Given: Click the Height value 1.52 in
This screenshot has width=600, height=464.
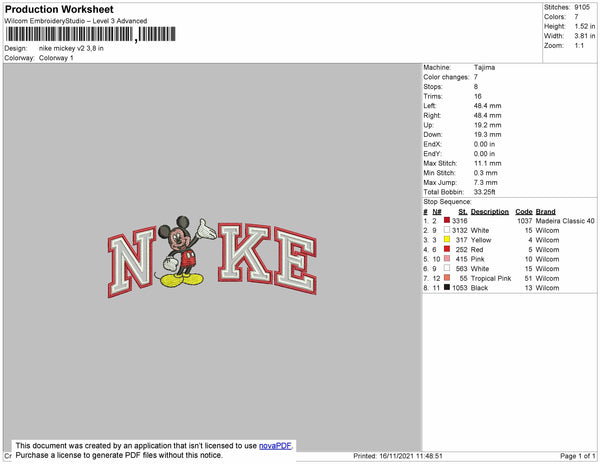Looking at the screenshot, I should click(x=584, y=26).
